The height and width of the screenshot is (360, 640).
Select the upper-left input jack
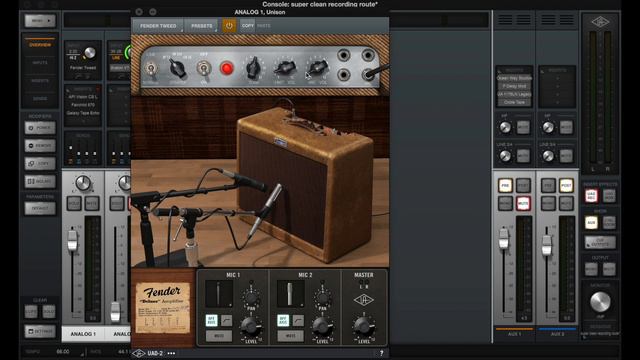344,55
